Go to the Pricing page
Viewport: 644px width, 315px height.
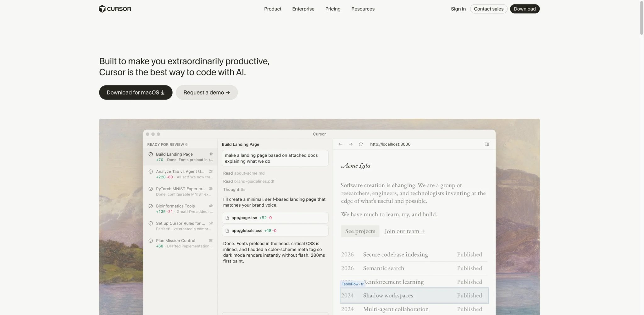333,9
